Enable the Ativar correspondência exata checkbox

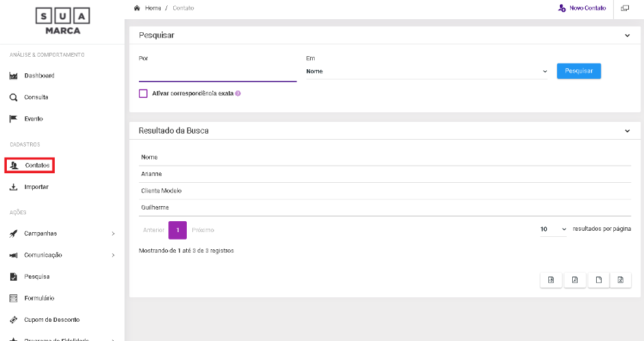click(x=144, y=94)
